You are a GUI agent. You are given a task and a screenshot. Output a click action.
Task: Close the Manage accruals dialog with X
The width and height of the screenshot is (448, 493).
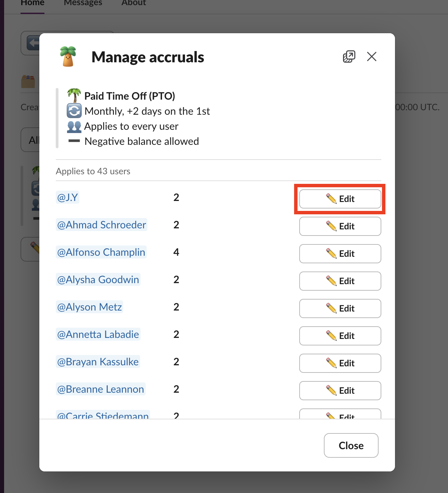(371, 56)
